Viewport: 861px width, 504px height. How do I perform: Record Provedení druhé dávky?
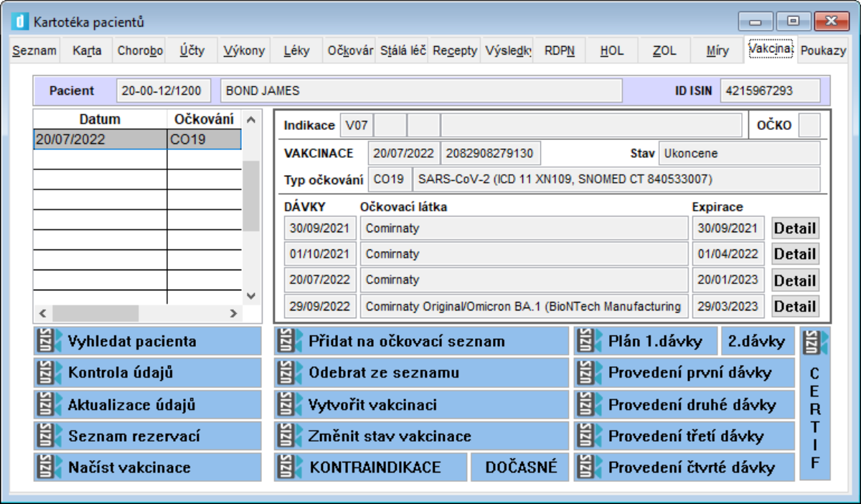[684, 404]
